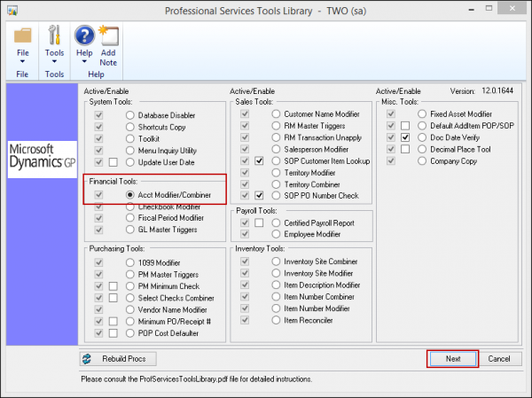Click the Cancel button
532x398 pixels.
[499, 359]
